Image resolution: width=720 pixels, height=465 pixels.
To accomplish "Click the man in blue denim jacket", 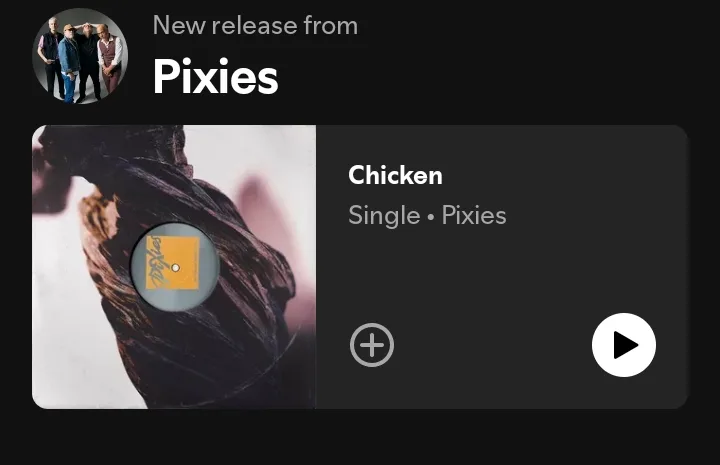I will point(69,62).
